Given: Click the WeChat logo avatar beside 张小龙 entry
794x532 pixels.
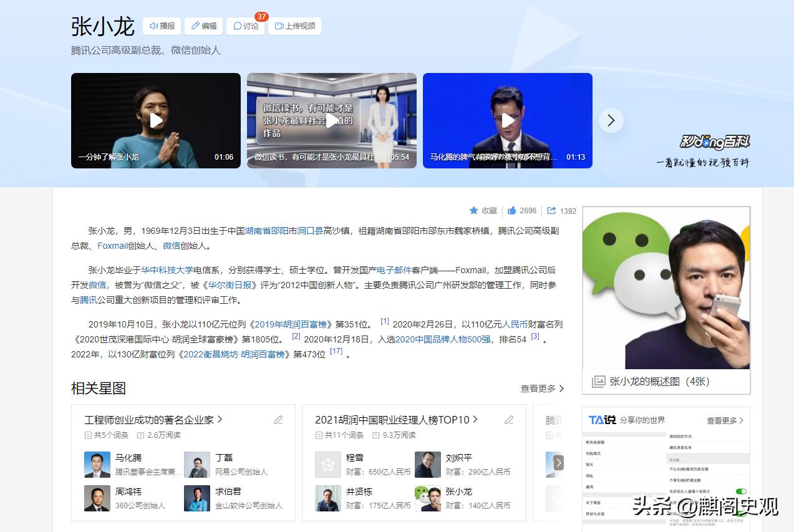Looking at the screenshot, I should click(x=427, y=498).
